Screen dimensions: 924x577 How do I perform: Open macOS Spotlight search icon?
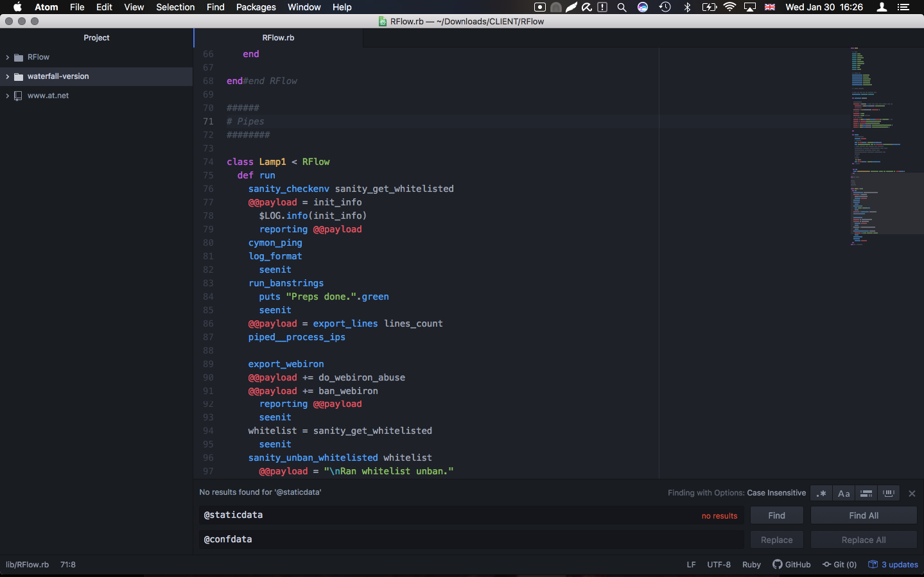point(622,7)
